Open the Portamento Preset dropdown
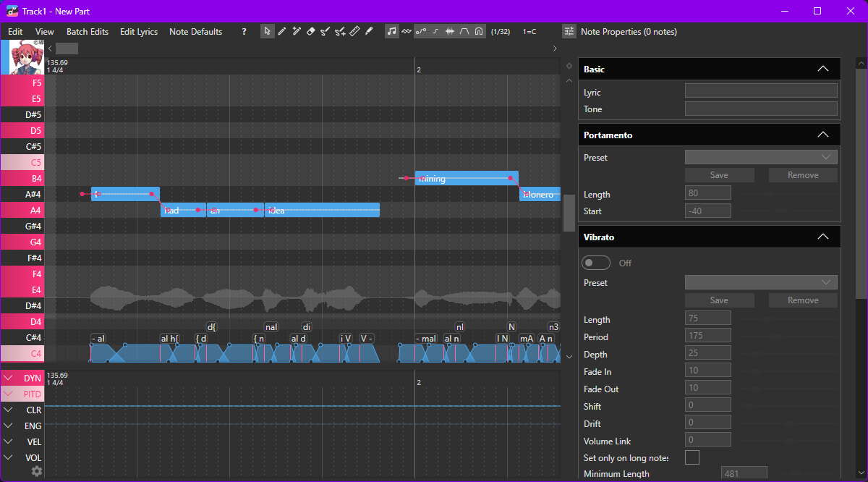868x482 pixels. (x=761, y=156)
